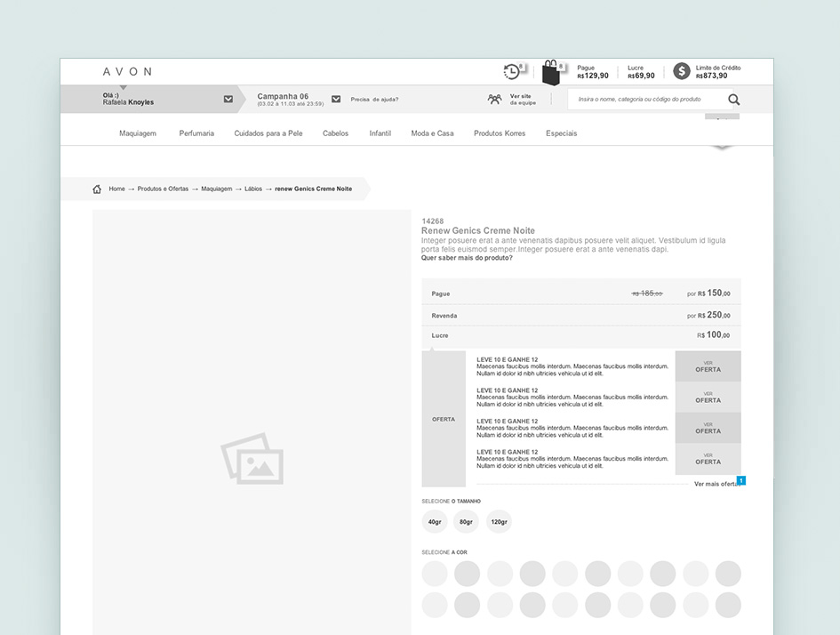The image size is (840, 635).
Task: Select last color swatch in top row
Action: 728,574
